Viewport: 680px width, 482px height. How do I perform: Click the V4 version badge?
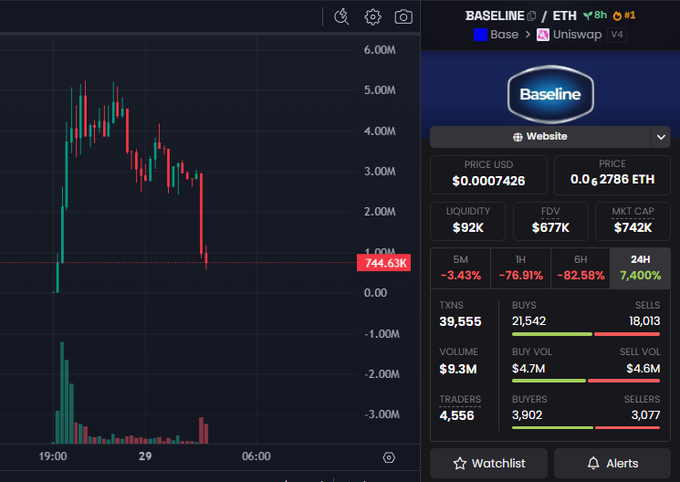pyautogui.click(x=617, y=35)
